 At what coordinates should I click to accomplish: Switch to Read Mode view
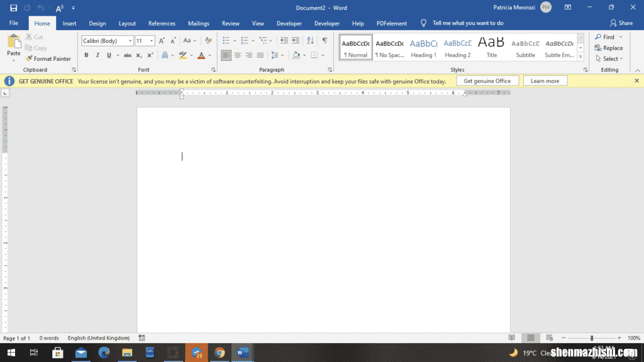[512, 337]
